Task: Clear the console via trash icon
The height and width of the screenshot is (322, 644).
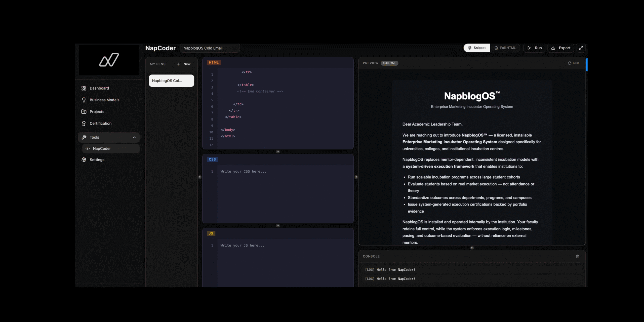Action: (x=578, y=256)
